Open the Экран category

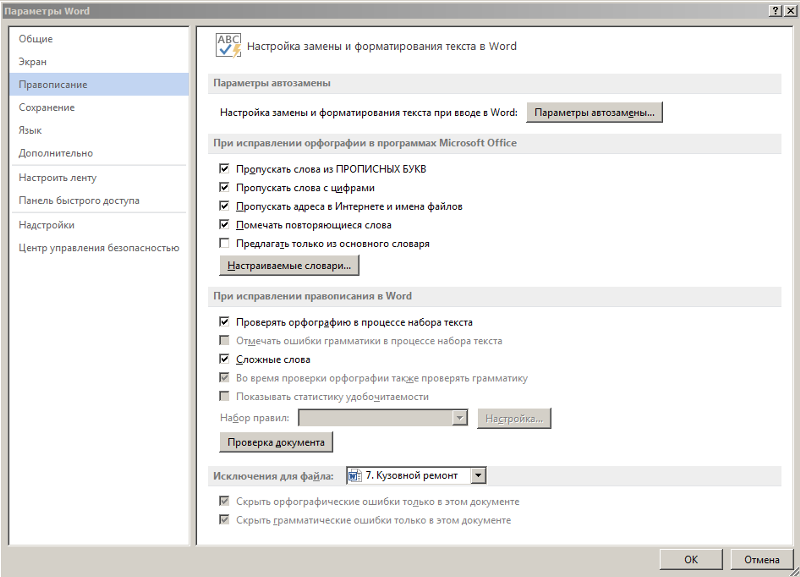(x=99, y=62)
